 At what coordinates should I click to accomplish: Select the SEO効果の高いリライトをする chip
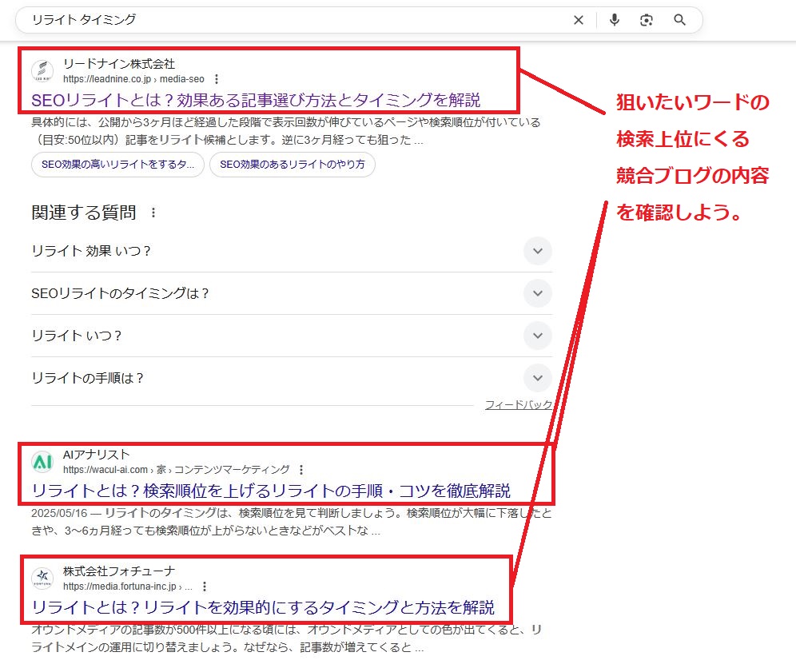[117, 165]
